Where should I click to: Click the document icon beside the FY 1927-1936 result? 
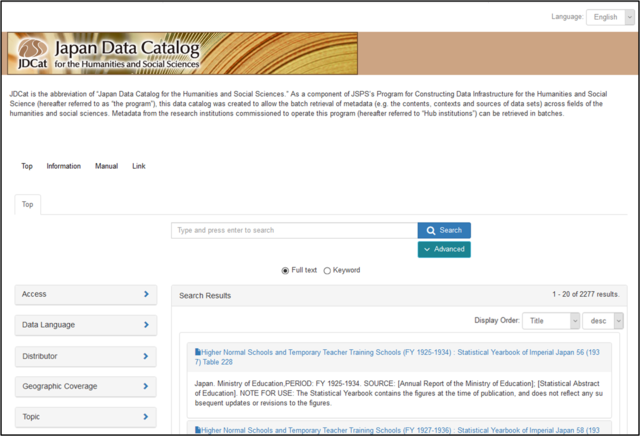pyautogui.click(x=198, y=430)
